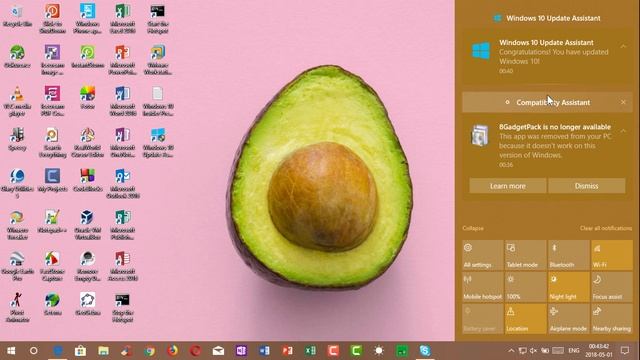This screenshot has width=640, height=360.
Task: Launch Google Chrome from taskbar
Action: [149, 351]
